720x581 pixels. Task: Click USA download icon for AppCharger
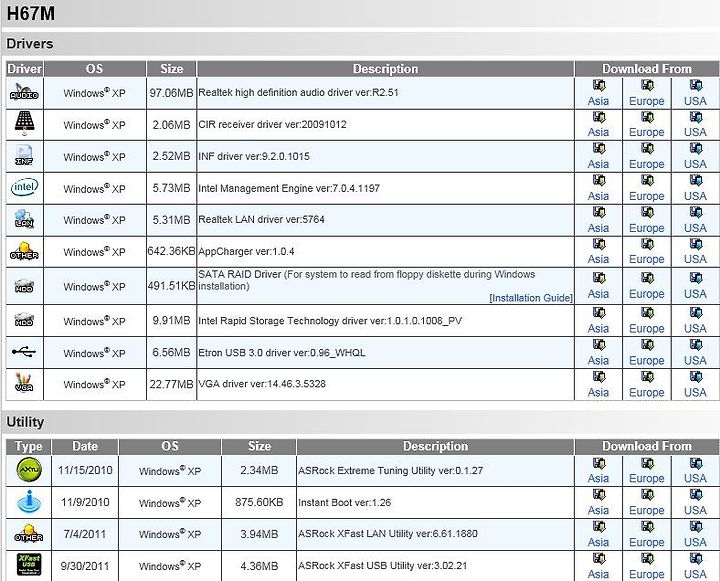click(x=696, y=244)
